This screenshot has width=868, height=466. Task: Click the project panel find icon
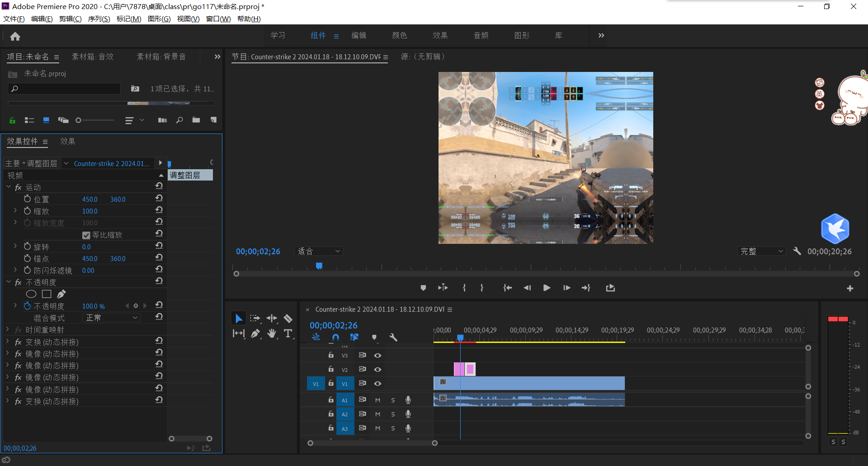[x=179, y=120]
